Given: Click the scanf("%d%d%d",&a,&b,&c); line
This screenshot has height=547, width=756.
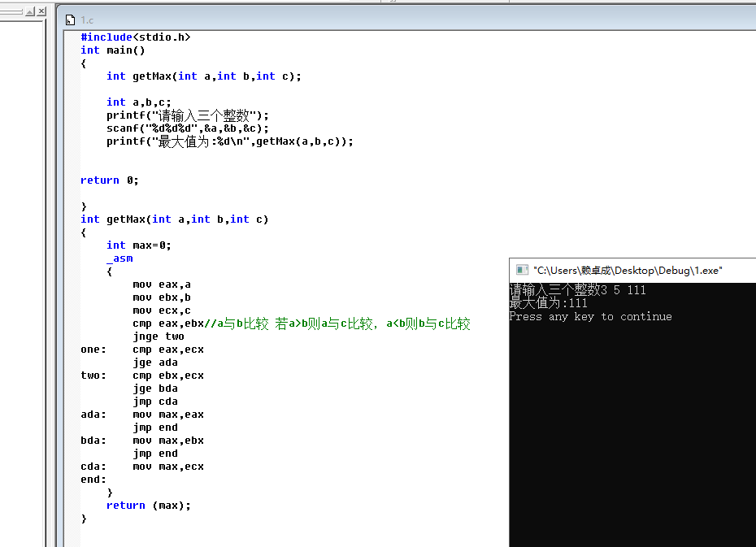Looking at the screenshot, I should coord(188,128).
